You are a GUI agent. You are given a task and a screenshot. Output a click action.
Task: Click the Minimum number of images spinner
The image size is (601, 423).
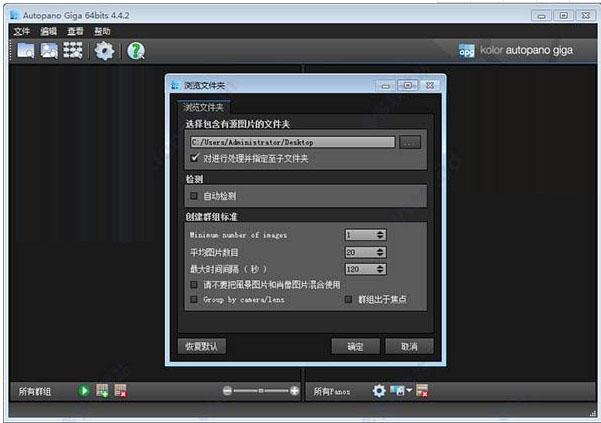pyautogui.click(x=366, y=235)
